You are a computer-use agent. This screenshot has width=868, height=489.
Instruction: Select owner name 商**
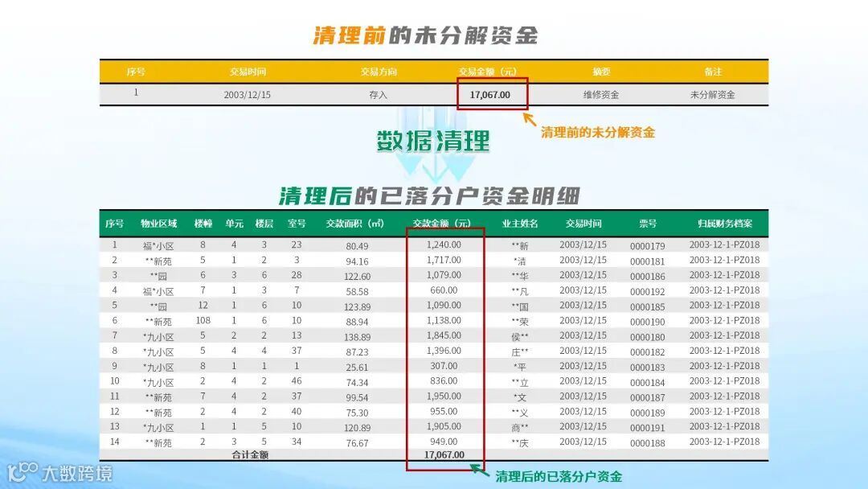tap(520, 428)
